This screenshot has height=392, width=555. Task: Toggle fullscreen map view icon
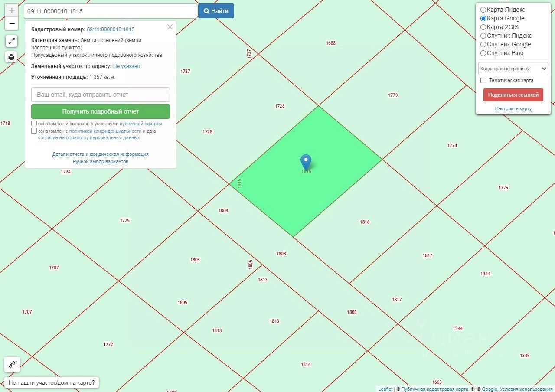(x=12, y=41)
